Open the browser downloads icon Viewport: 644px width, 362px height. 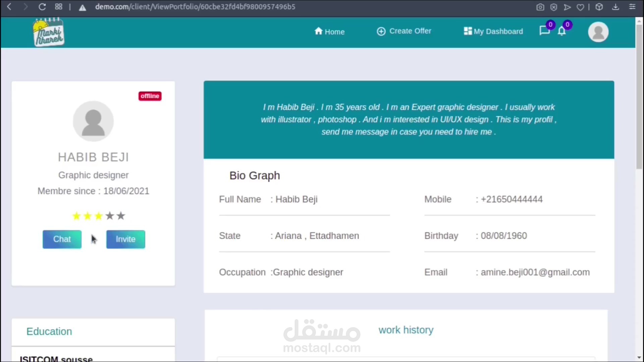615,7
